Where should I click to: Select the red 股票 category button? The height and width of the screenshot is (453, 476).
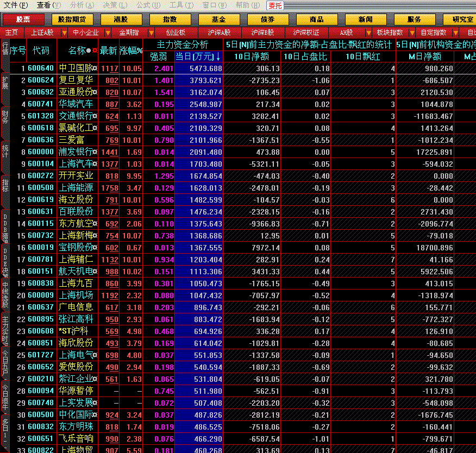pos(23,20)
